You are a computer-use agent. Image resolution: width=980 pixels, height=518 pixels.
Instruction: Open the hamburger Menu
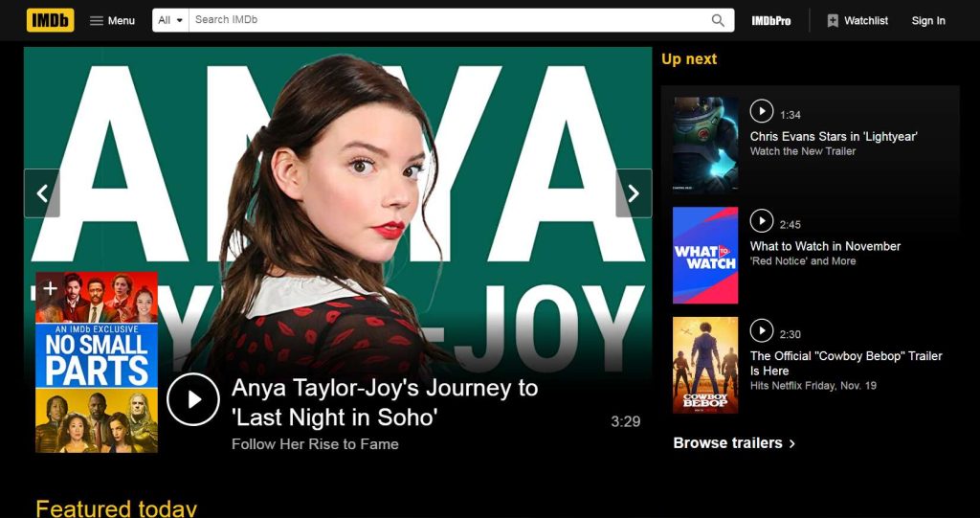tap(113, 21)
